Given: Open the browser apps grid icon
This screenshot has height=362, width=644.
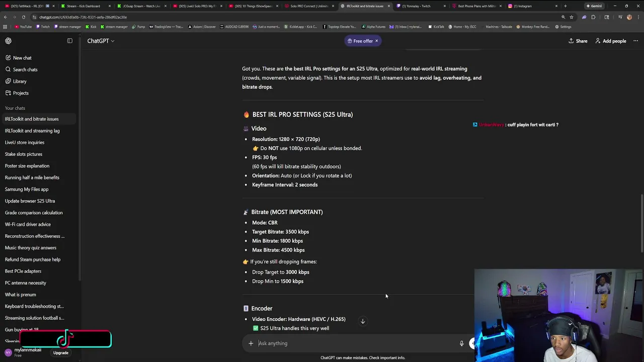Looking at the screenshot, I should [5, 27].
